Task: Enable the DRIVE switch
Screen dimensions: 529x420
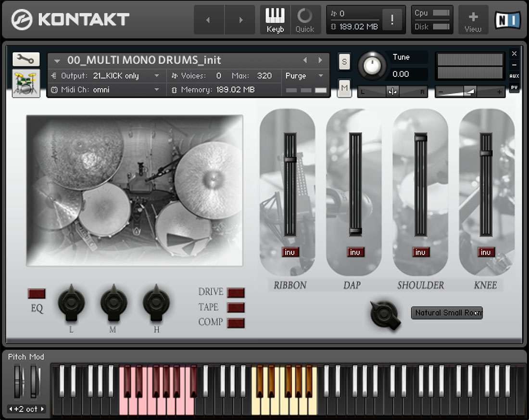Action: click(236, 293)
